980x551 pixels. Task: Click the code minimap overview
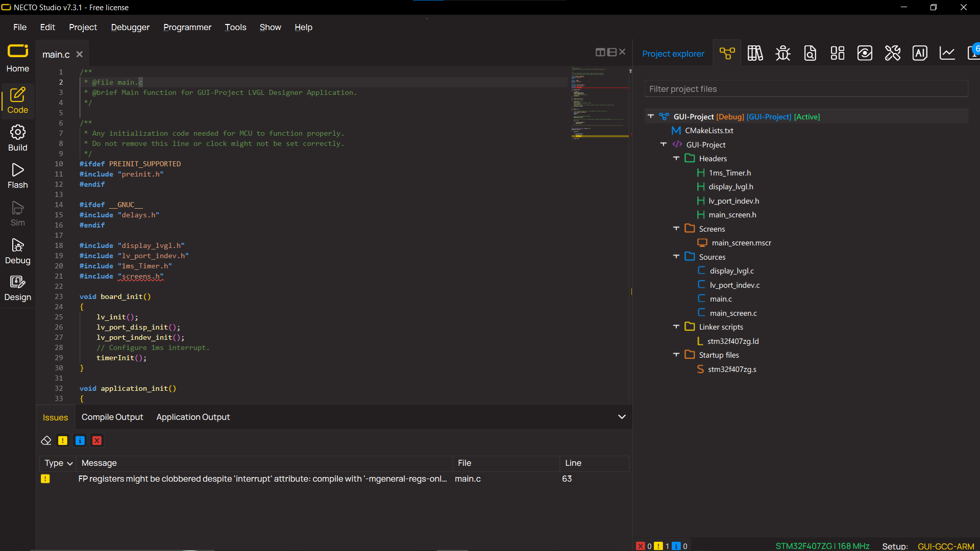(x=600, y=102)
